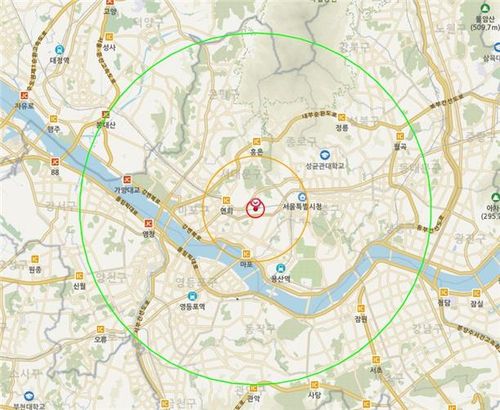Click the 청담 IC interchange icon

tap(444, 293)
